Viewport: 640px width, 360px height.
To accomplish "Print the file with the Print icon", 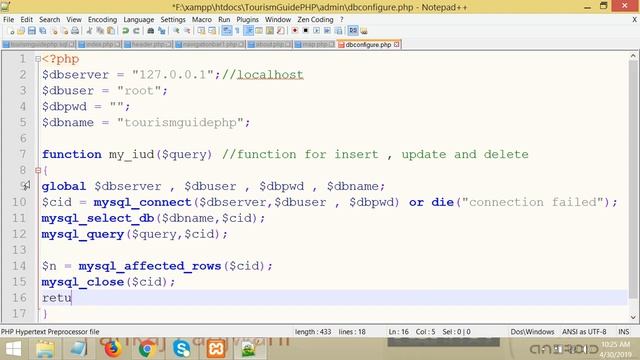I will pyautogui.click(x=75, y=31).
